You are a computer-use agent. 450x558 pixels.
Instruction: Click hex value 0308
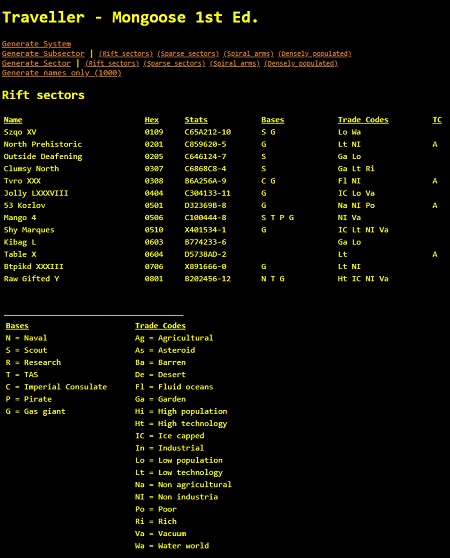tap(154, 181)
